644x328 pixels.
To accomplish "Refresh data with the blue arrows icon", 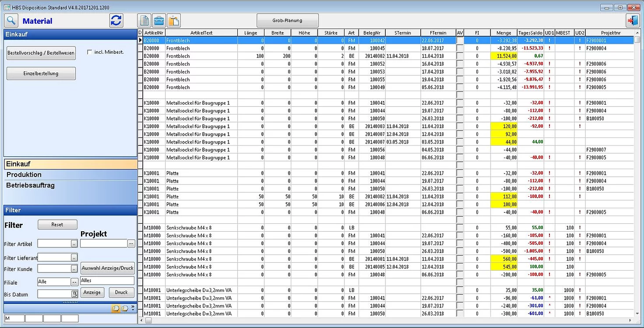I will coord(116,21).
